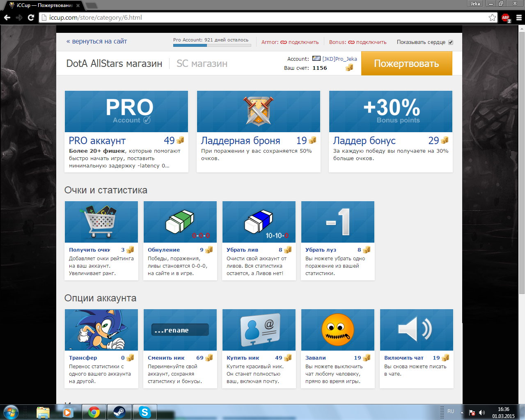Viewport: 525px width, 420px height.
Task: Open the Сменить ник link
Action: [x=166, y=358]
